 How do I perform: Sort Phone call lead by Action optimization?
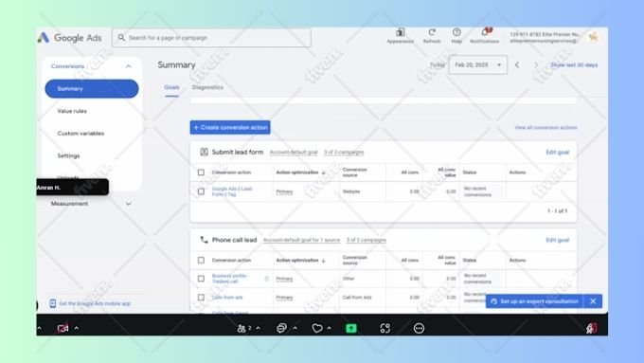[300, 261]
